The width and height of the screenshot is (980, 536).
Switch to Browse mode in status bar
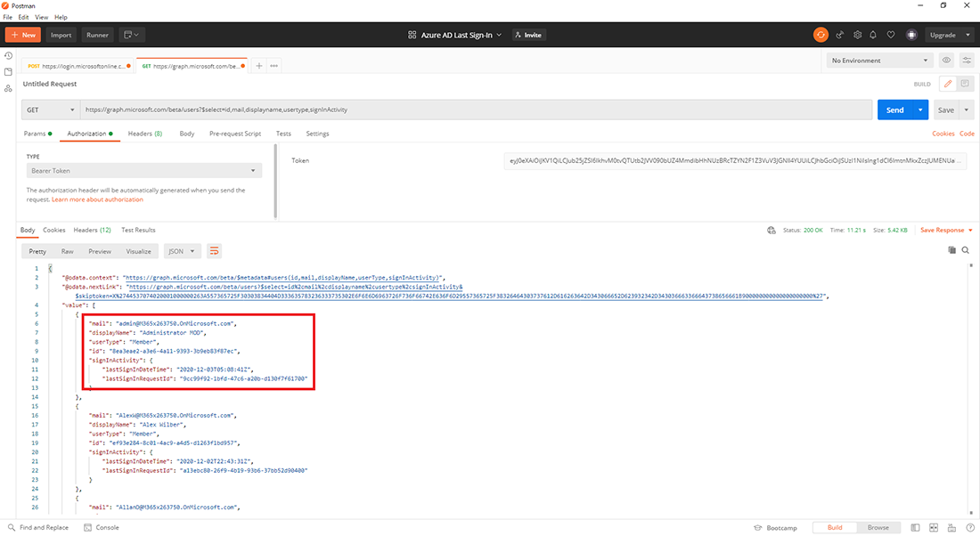coord(878,528)
